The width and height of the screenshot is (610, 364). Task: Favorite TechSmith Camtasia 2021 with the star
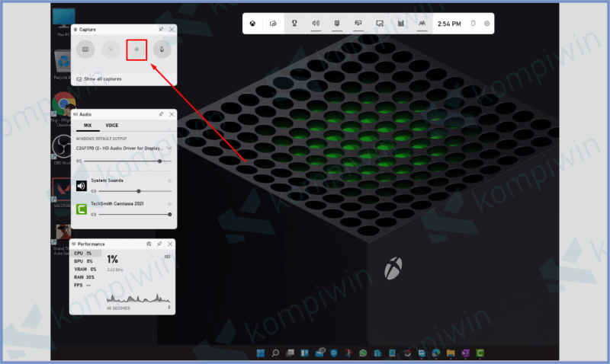169,204
